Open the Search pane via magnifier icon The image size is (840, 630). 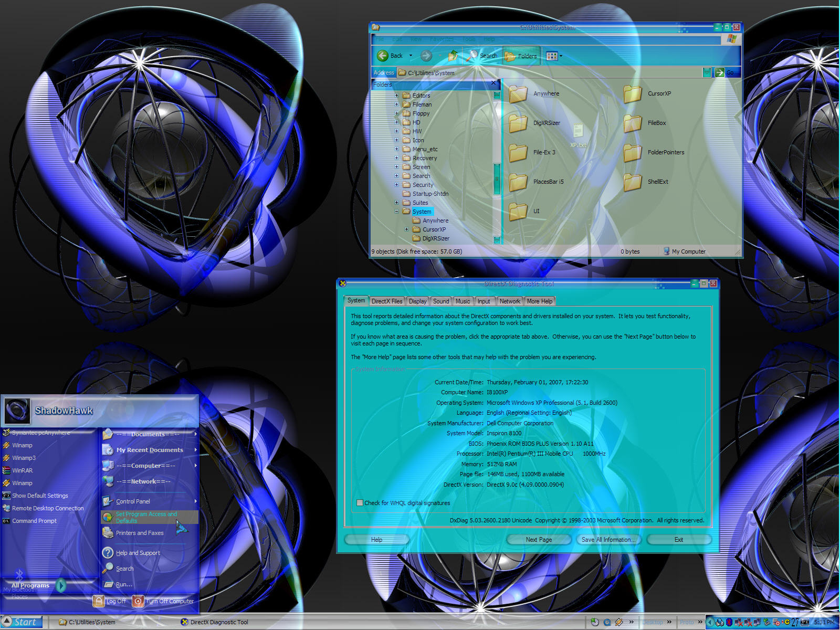click(472, 56)
